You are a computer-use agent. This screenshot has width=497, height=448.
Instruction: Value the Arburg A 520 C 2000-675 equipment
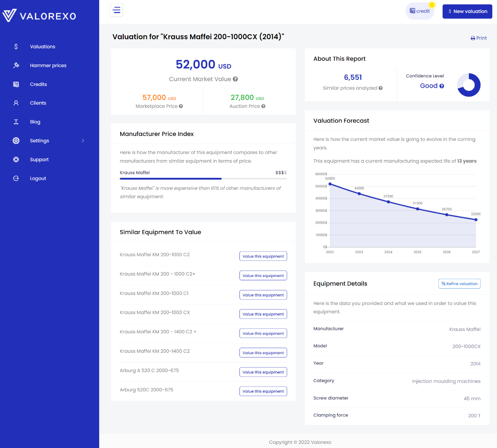point(263,372)
